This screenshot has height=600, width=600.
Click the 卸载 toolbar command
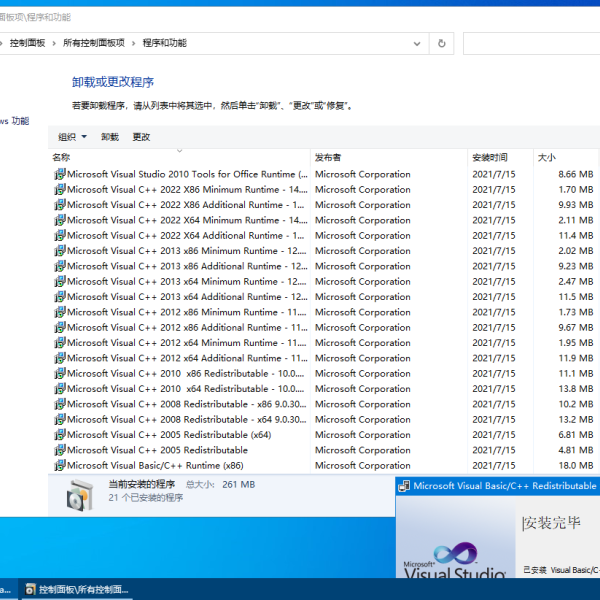pyautogui.click(x=110, y=137)
